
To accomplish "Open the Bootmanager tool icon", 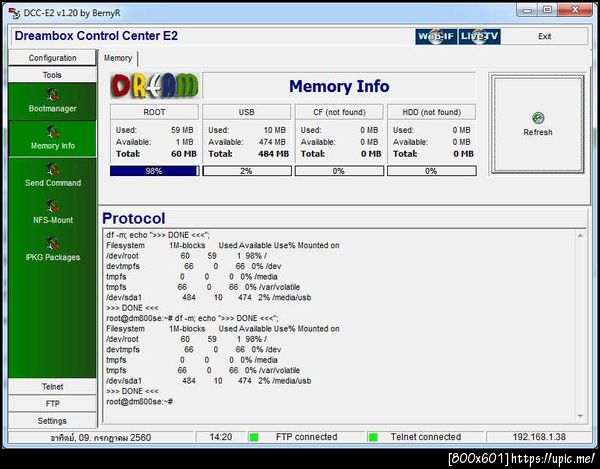I will pos(52,94).
